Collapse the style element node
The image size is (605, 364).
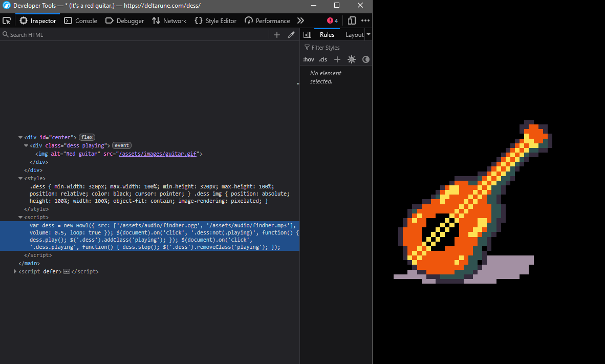tap(20, 178)
